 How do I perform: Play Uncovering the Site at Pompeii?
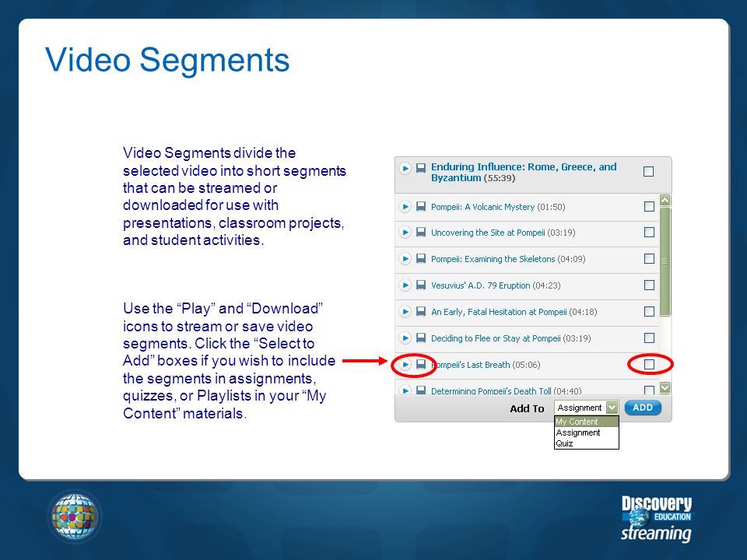pos(405,233)
